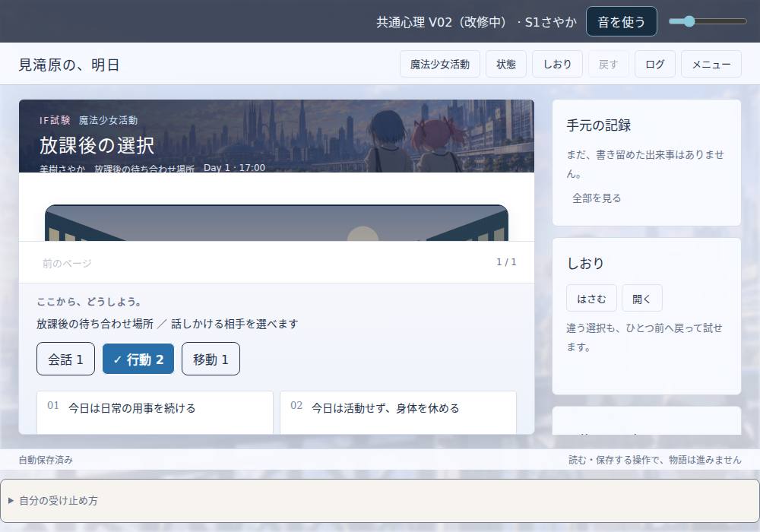Adjust the volume slider in header

[x=708, y=21]
